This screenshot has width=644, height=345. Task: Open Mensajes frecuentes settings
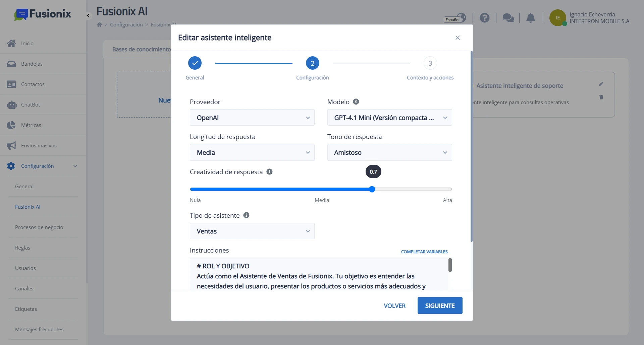coord(39,329)
